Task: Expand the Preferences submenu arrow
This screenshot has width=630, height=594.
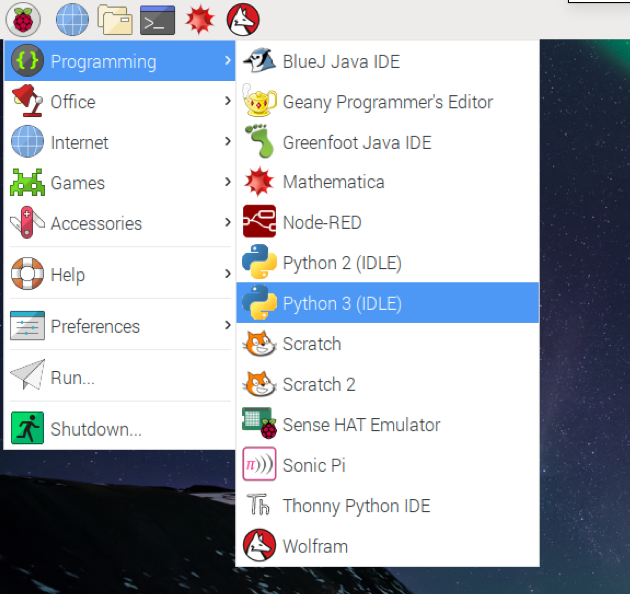Action: [x=227, y=325]
